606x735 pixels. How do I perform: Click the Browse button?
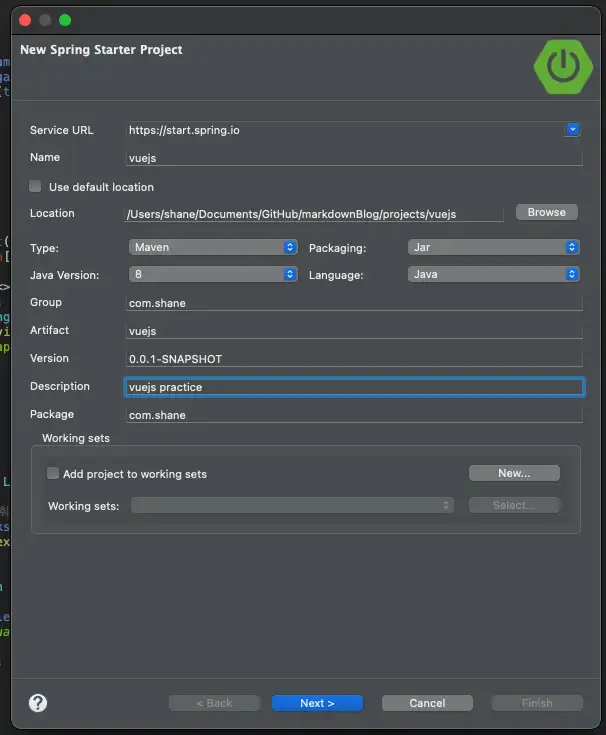pyautogui.click(x=546, y=212)
